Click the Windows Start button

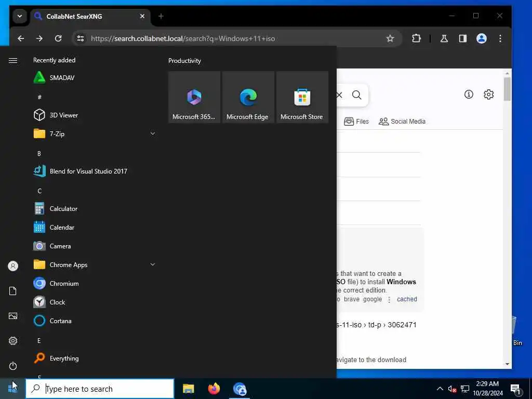pyautogui.click(x=12, y=389)
